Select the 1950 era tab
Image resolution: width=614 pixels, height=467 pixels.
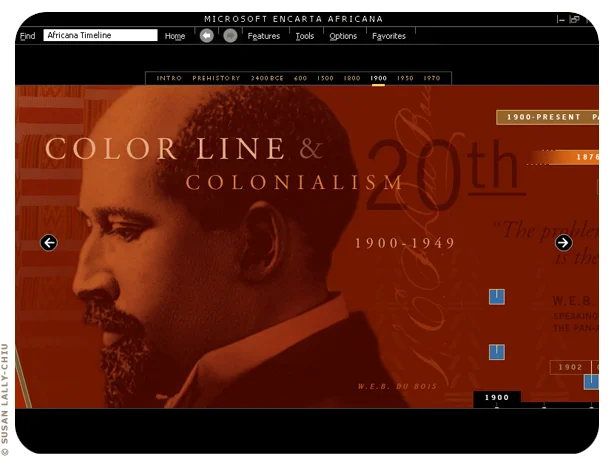point(405,78)
